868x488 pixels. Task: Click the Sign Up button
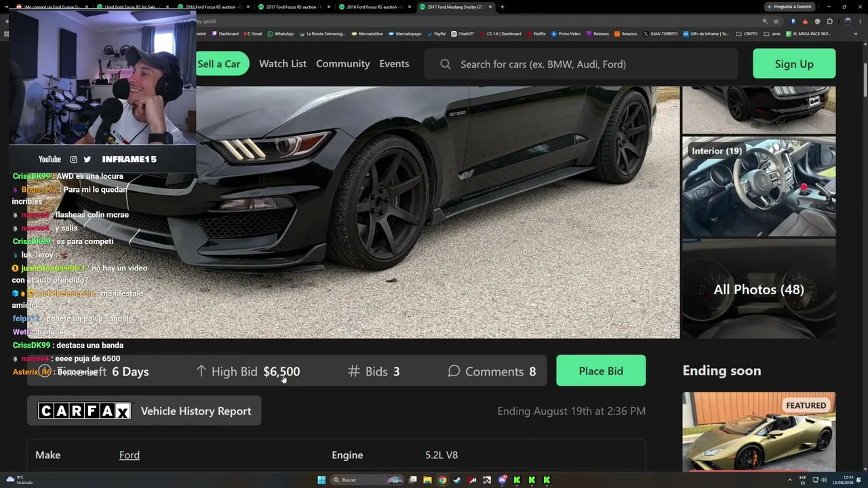tap(794, 64)
